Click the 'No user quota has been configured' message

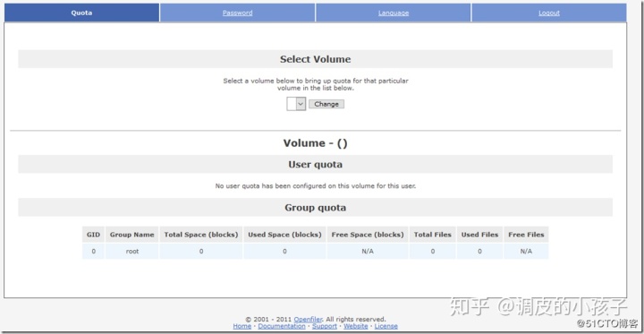(x=316, y=186)
